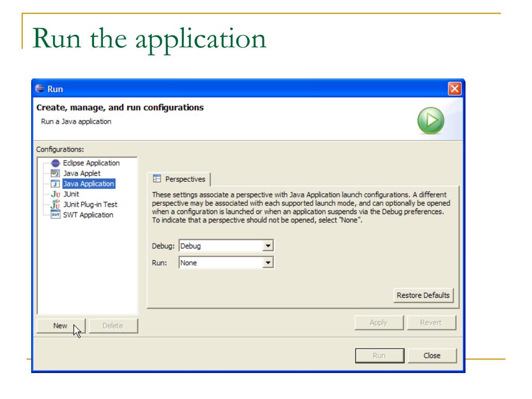This screenshot has width=532, height=399.
Task: Click the Perspectives tab icon
Action: (157, 179)
